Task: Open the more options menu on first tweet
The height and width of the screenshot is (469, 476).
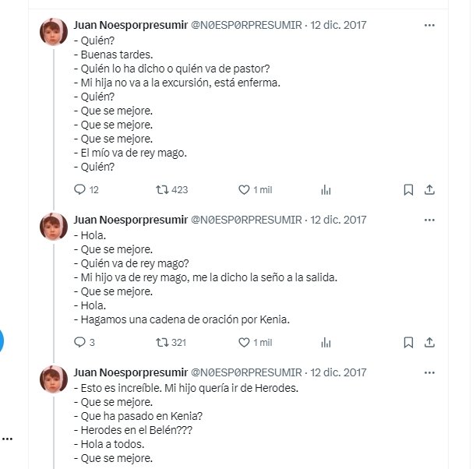Action: [429, 26]
